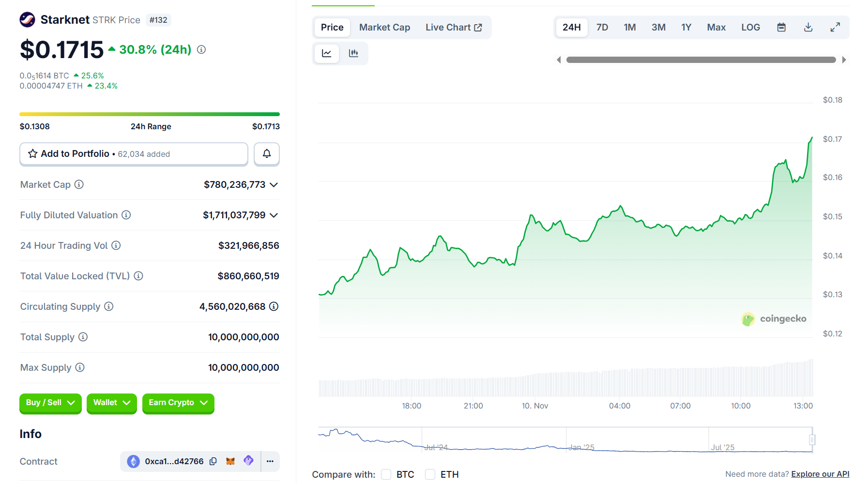The image size is (868, 484).
Task: Select the 7D time range
Action: [x=602, y=28]
